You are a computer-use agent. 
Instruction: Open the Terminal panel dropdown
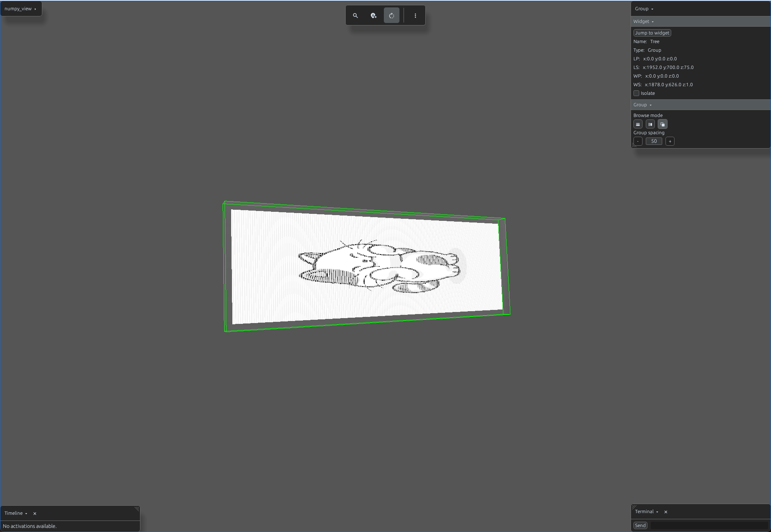click(647, 511)
